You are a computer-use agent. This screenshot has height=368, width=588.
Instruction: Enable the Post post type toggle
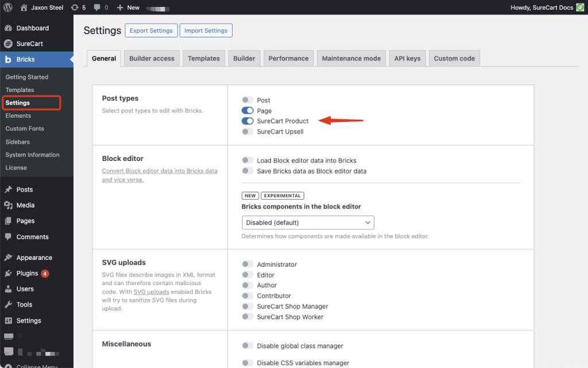point(247,100)
